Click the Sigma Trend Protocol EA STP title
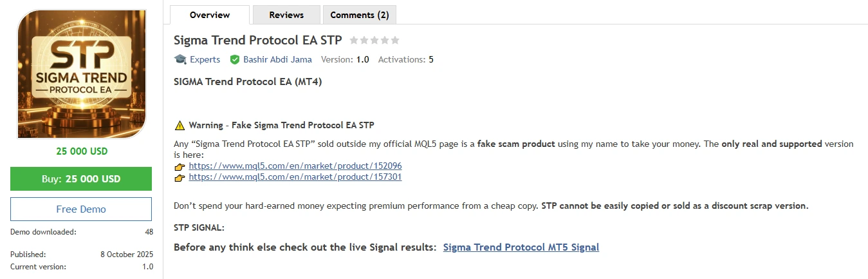 pos(258,40)
